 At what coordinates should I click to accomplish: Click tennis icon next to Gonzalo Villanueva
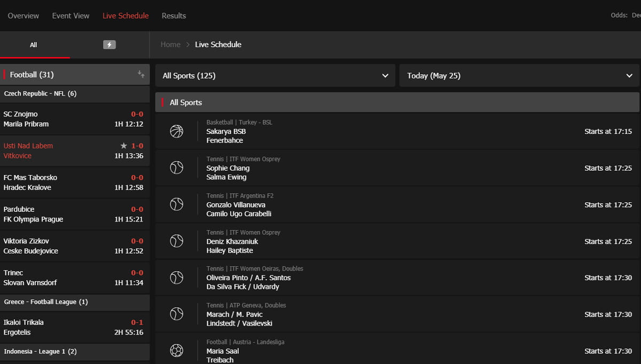coord(176,204)
